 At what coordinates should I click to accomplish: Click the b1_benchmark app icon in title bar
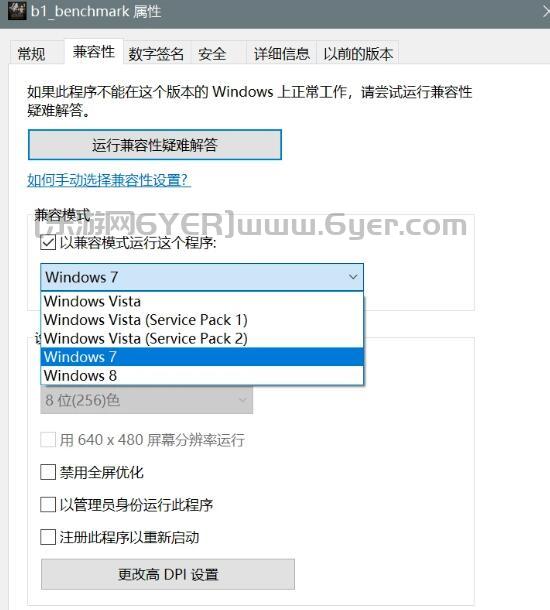[x=17, y=11]
